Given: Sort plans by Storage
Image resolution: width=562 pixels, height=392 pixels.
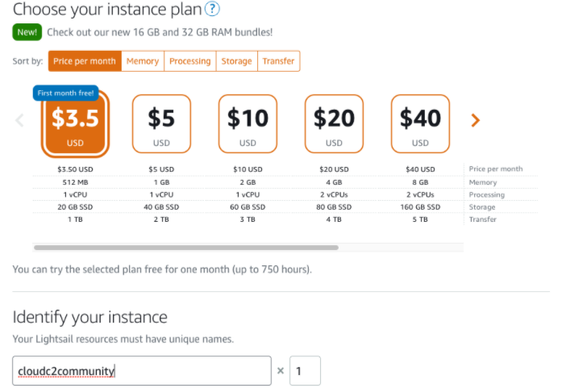Looking at the screenshot, I should [236, 61].
